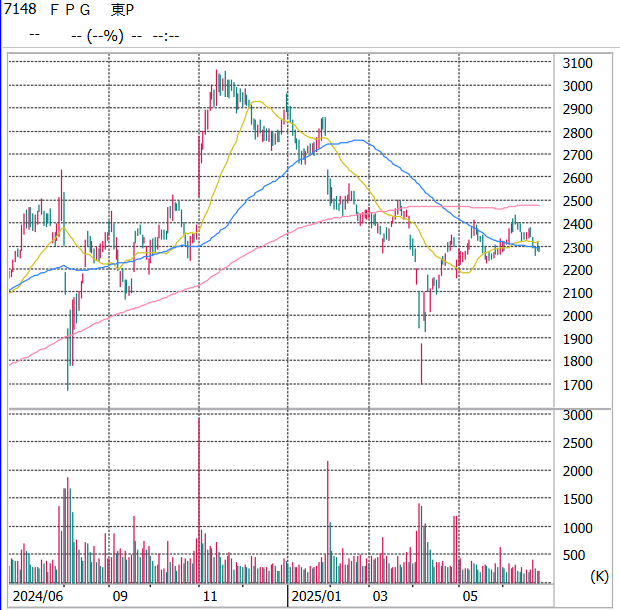The height and width of the screenshot is (610, 620).
Task: Click the price axis label 1700
Action: (577, 385)
